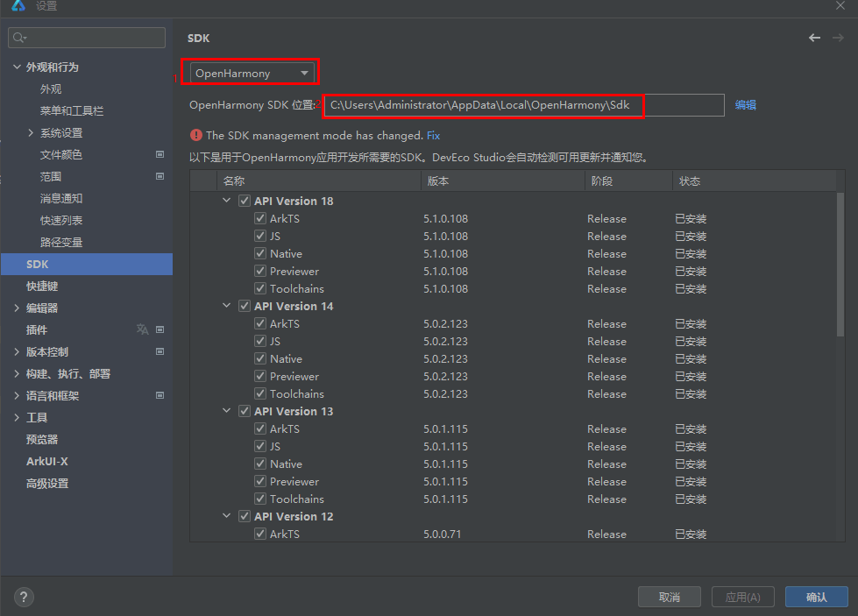Click the DevEco Studio logo in title bar

coord(18,5)
